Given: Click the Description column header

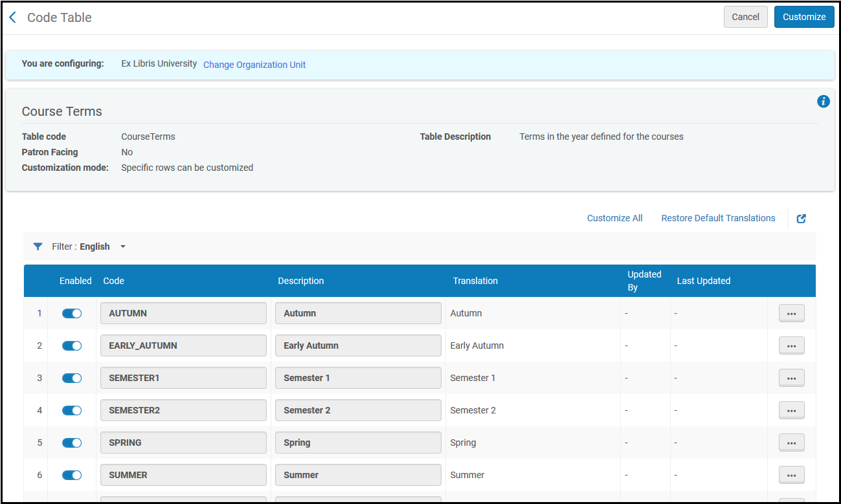Looking at the screenshot, I should (301, 281).
